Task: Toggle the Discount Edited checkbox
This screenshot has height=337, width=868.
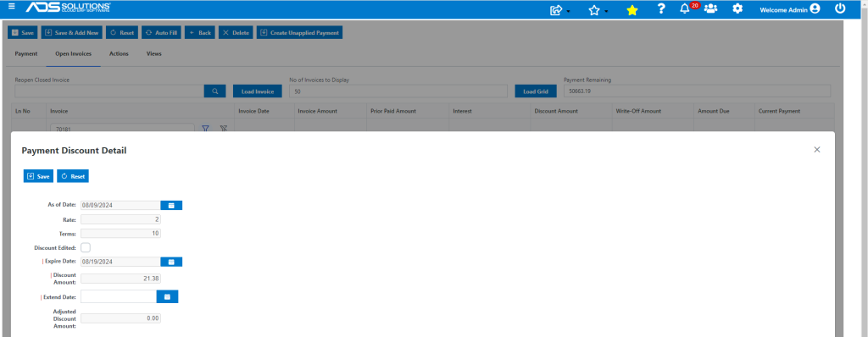Action: pyautogui.click(x=86, y=247)
